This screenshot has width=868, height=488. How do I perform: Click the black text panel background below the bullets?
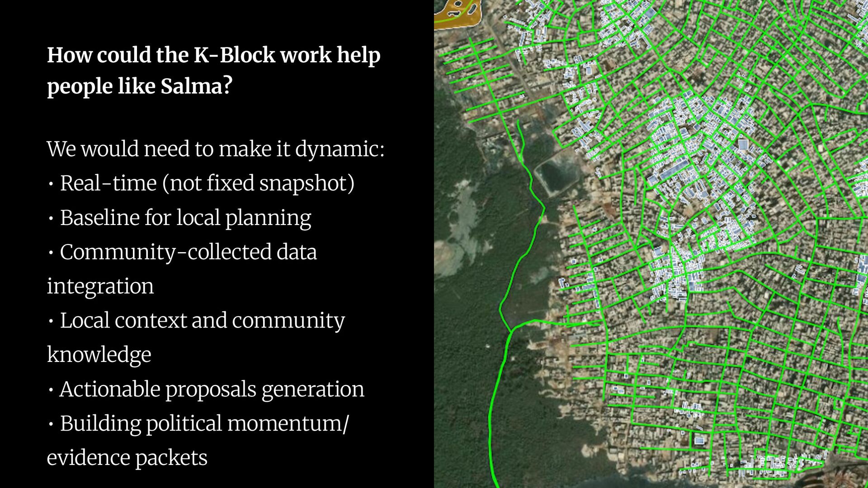point(217,478)
